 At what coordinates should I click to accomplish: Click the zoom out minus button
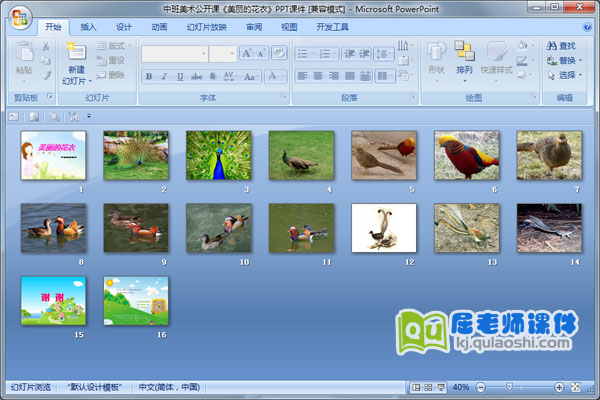click(x=481, y=387)
